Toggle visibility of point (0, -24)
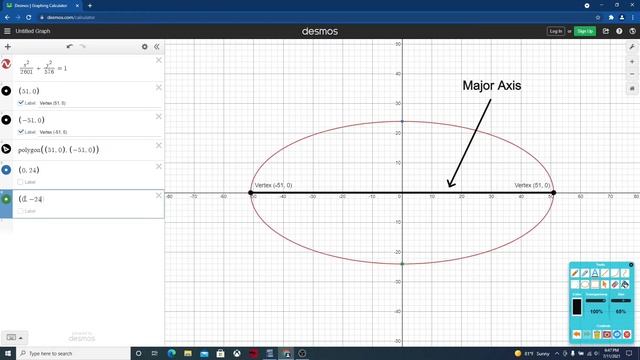 click(6, 199)
